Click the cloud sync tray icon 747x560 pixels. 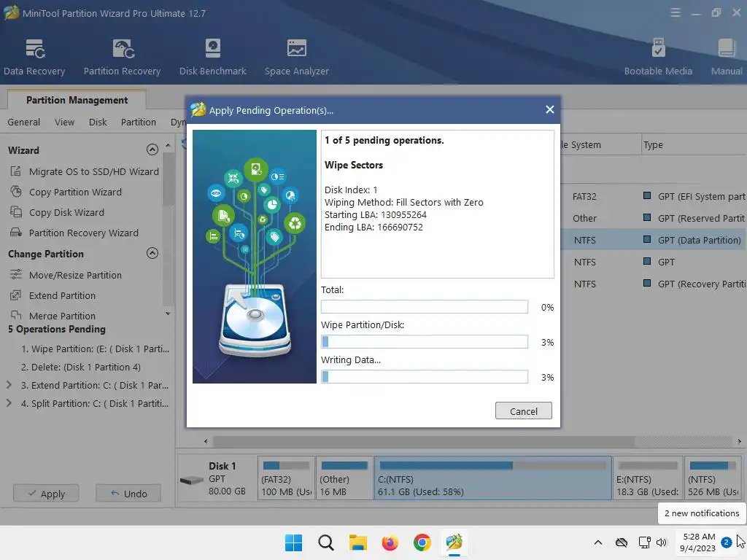coord(622,542)
